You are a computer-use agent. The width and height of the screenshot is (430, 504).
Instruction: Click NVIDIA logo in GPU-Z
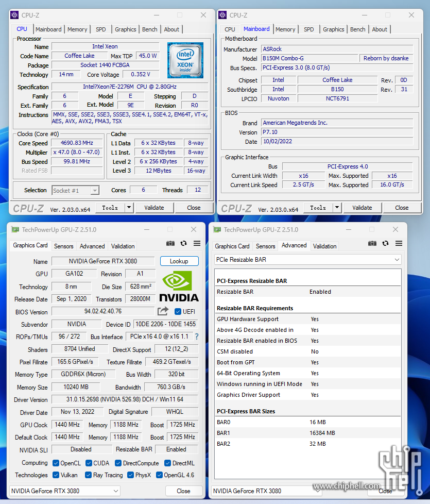(179, 286)
